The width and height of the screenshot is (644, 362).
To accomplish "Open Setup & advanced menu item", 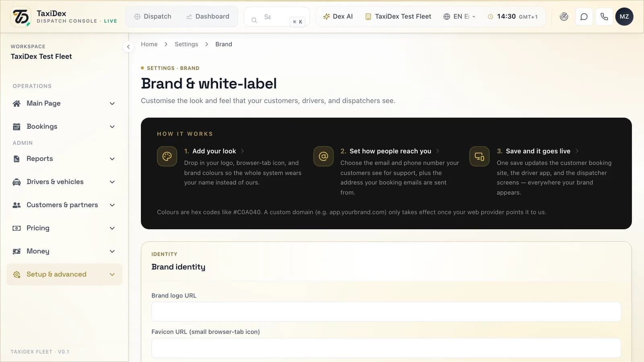I will [x=64, y=274].
